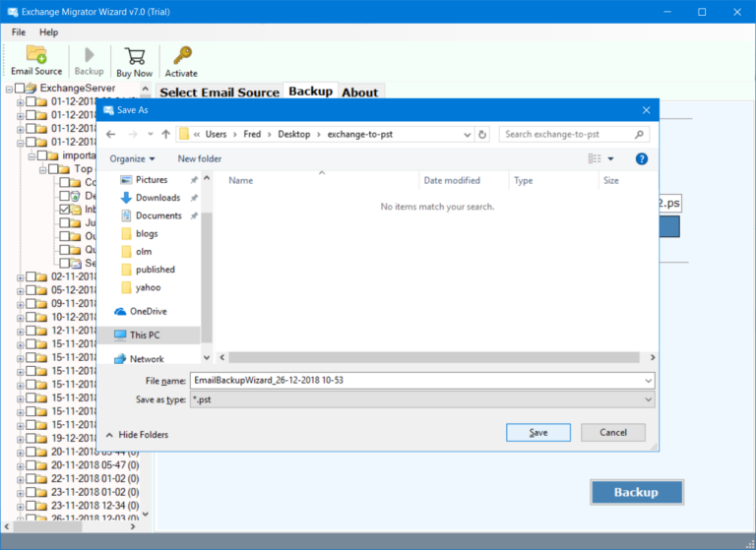Uncheck the checked Inbox folder checkbox
The image size is (756, 550).
pos(64,210)
